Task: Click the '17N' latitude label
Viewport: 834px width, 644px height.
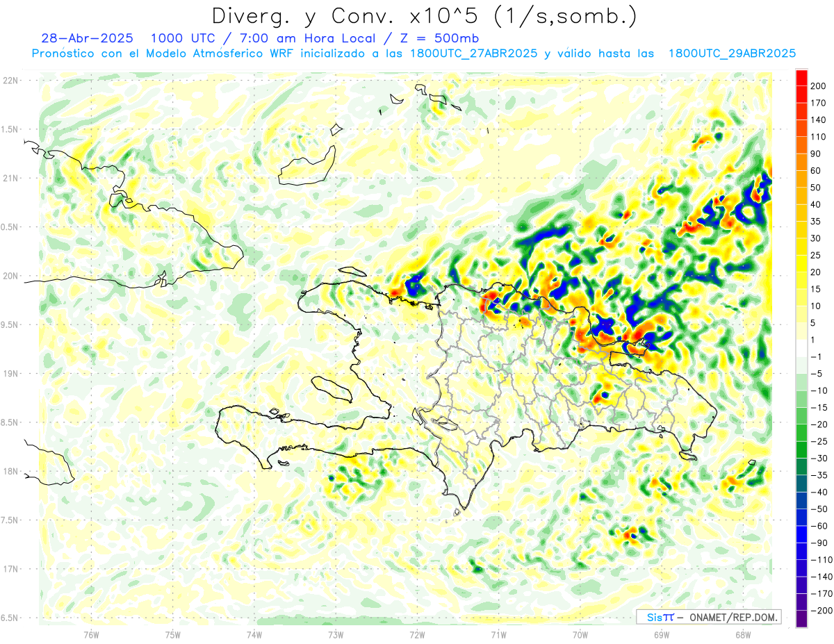Action: tap(10, 569)
